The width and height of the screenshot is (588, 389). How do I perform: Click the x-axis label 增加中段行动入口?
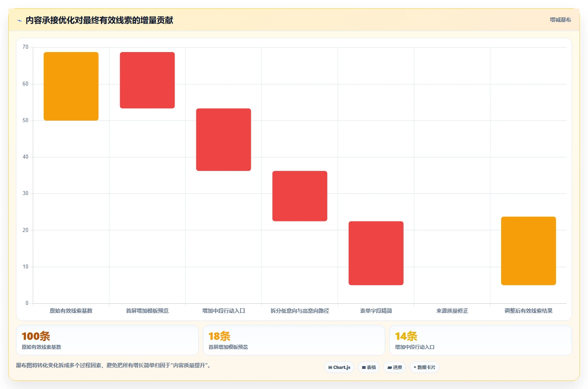click(x=224, y=311)
